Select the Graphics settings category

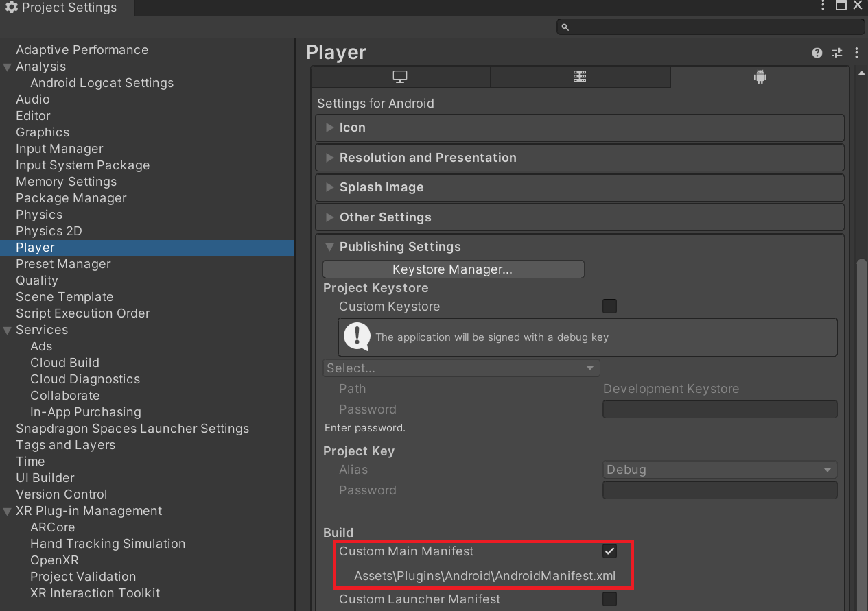point(43,132)
